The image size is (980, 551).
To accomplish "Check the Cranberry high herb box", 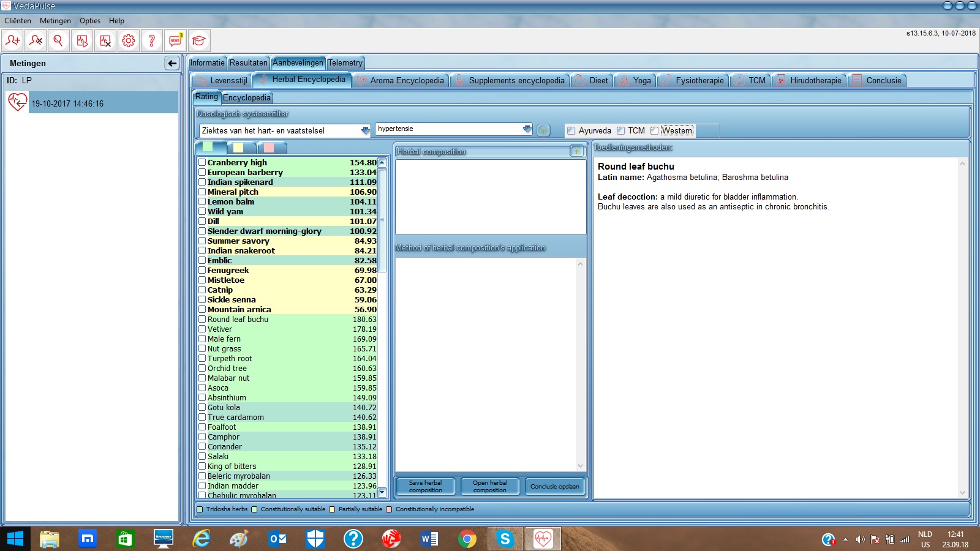I will pyautogui.click(x=202, y=162).
